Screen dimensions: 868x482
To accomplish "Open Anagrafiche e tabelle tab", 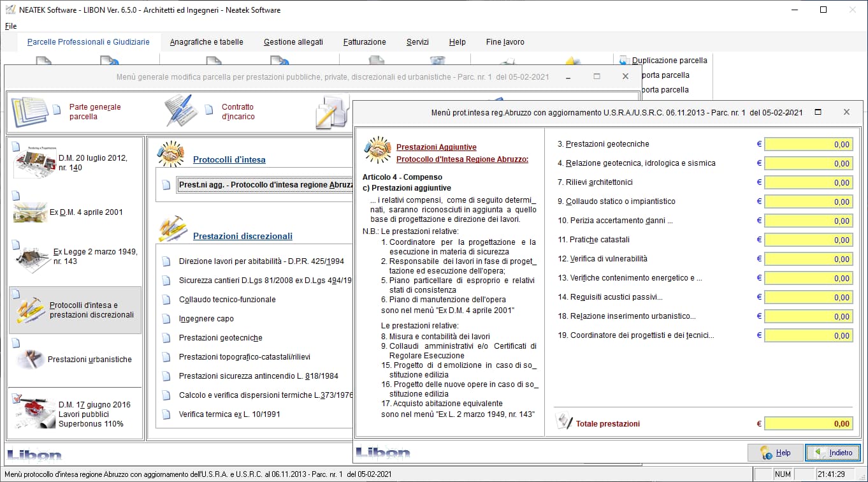I will [x=206, y=42].
